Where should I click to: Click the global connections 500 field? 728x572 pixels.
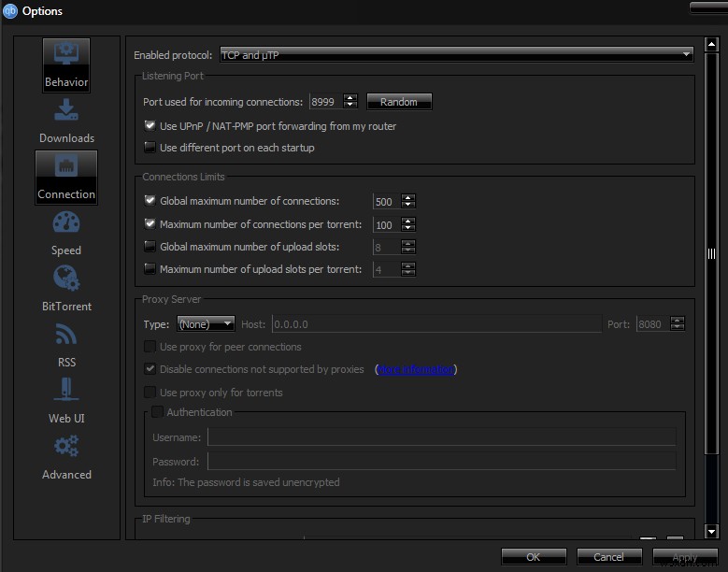(387, 202)
